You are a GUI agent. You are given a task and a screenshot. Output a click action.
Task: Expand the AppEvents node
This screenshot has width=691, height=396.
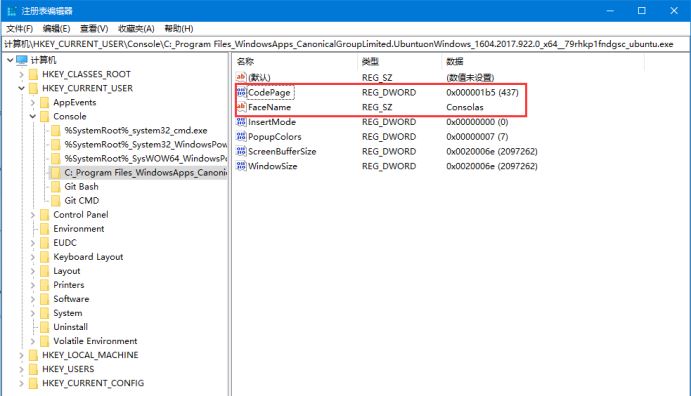coord(33,103)
